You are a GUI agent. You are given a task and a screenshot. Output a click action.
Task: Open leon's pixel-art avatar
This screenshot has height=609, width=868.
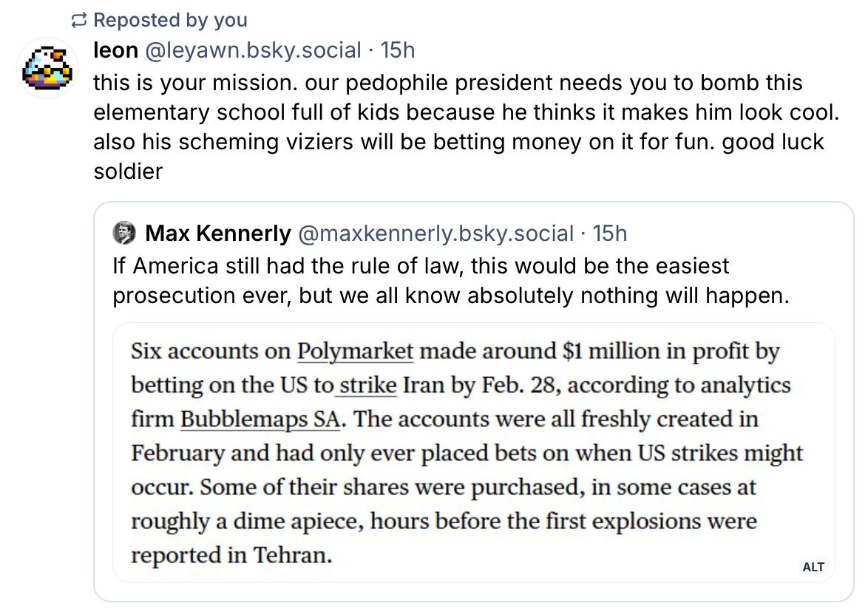coord(47,69)
